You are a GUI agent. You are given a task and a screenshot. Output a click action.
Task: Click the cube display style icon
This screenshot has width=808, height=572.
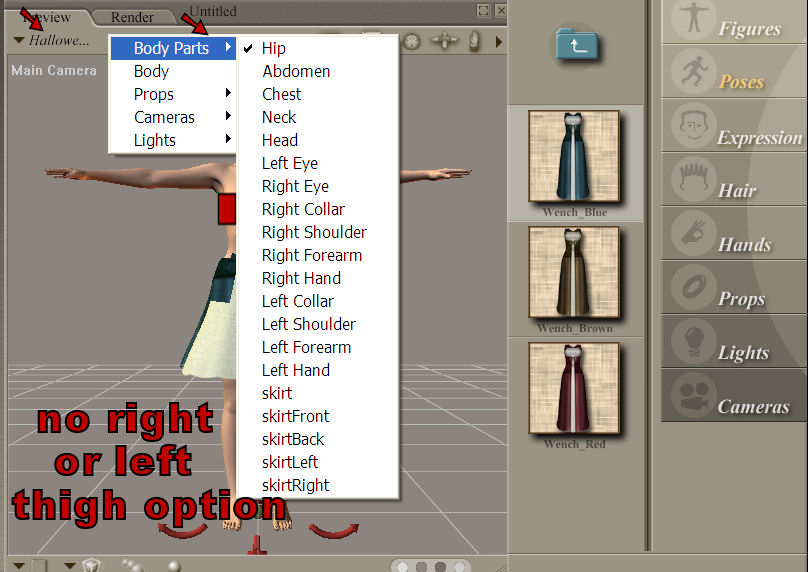click(91, 565)
